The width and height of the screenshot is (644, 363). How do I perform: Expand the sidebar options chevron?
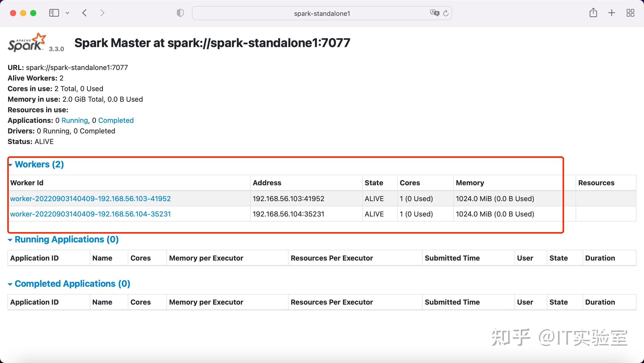pos(67,13)
